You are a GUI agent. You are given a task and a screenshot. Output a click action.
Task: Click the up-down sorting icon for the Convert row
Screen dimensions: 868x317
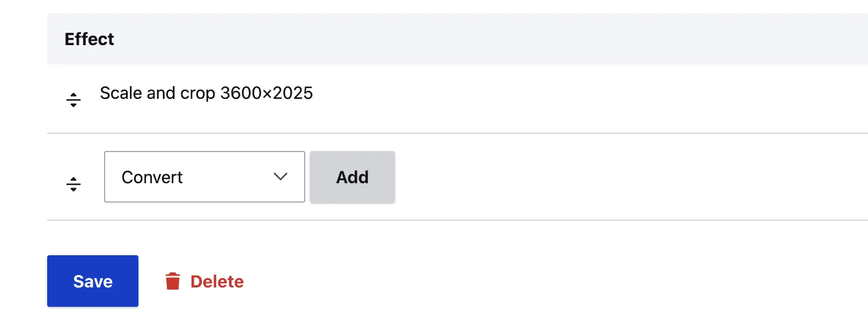pyautogui.click(x=72, y=183)
